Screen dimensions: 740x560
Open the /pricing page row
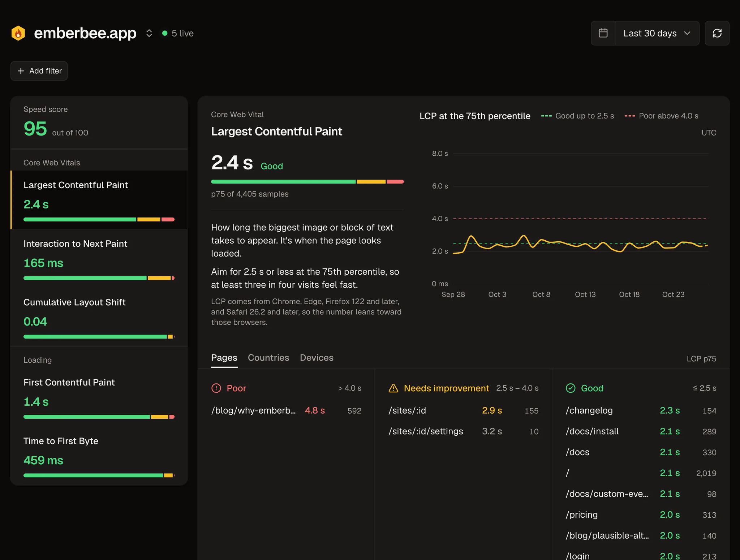point(641,515)
